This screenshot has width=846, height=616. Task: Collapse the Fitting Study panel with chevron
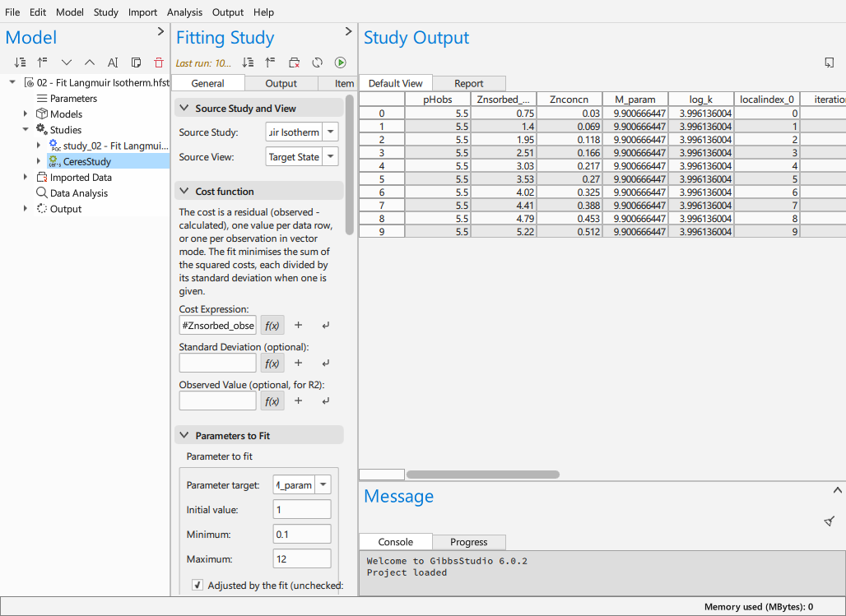[348, 31]
